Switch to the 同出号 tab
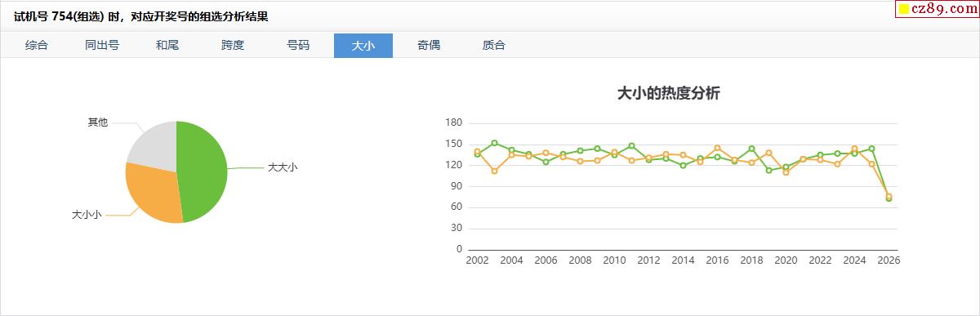The width and height of the screenshot is (980, 316). pos(102,46)
